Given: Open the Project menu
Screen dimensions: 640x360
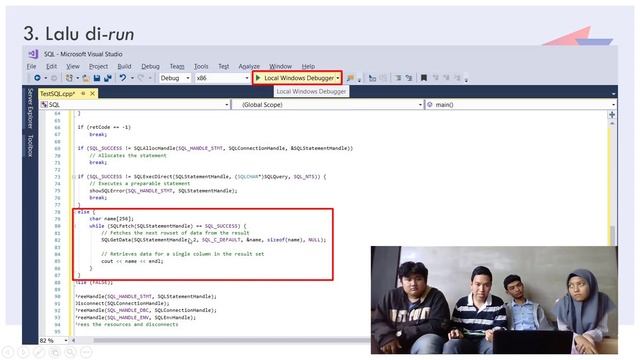Looking at the screenshot, I should pyautogui.click(x=98, y=66).
